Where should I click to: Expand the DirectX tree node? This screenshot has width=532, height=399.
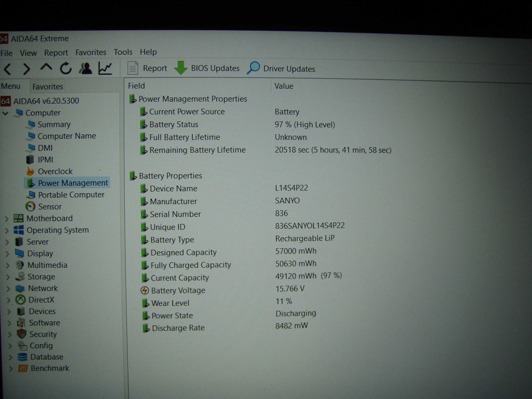pos(8,300)
